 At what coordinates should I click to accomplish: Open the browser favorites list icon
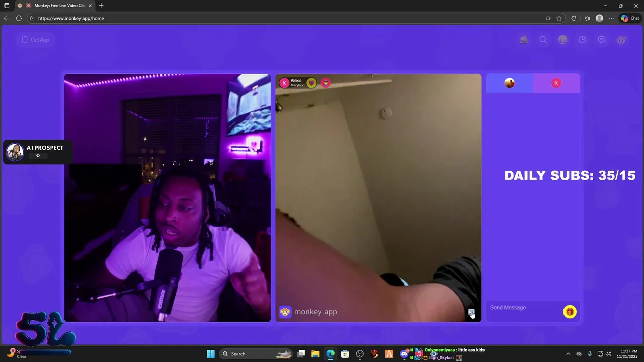[x=587, y=18]
